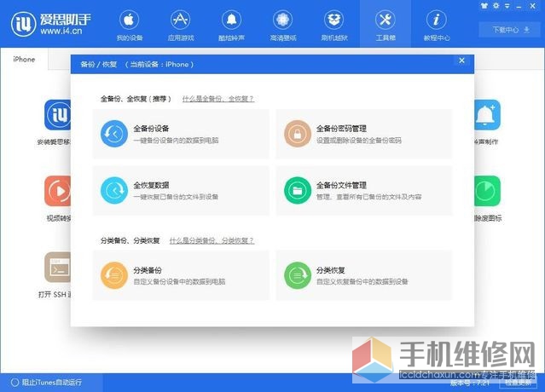Screen dimensions: 545x392
Task: Open the 什么是全备份、全恢复 help link
Action: click(x=218, y=99)
